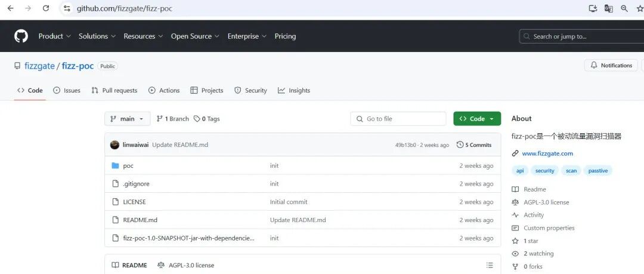This screenshot has height=274, width=644.
Task: Open the Pricing page
Action: point(285,36)
